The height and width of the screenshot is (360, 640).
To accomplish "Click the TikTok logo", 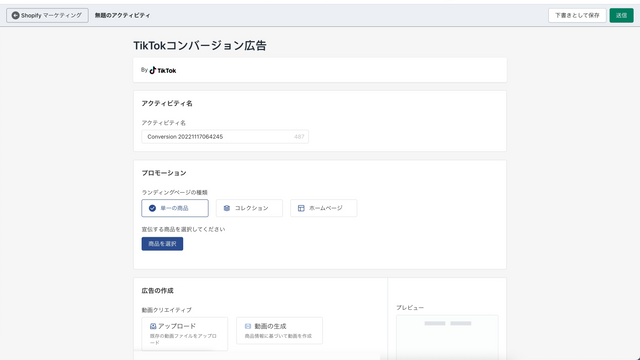I will 163,70.
